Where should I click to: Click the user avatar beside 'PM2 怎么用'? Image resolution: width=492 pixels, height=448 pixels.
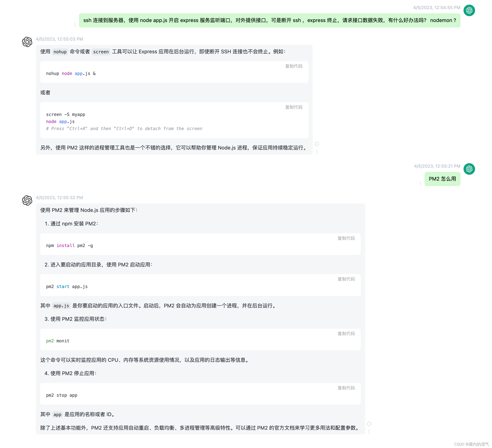point(469,169)
